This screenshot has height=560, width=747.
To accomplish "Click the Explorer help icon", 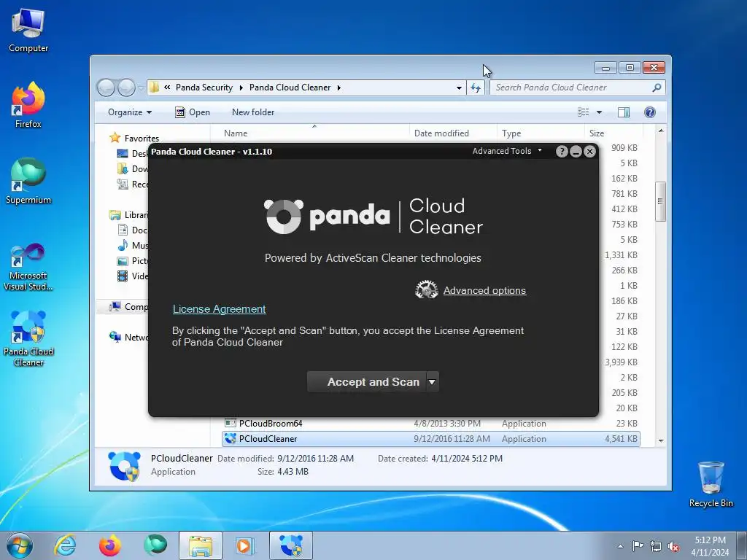I will point(650,112).
